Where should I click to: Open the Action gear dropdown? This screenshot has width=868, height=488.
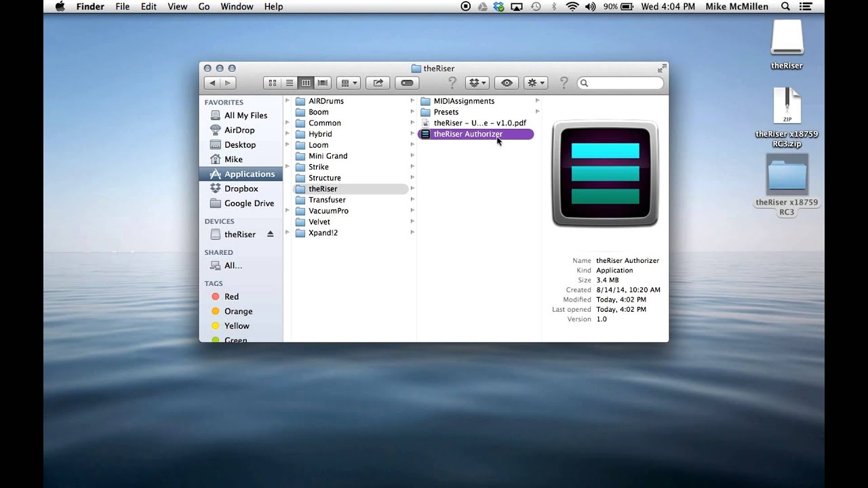[536, 83]
